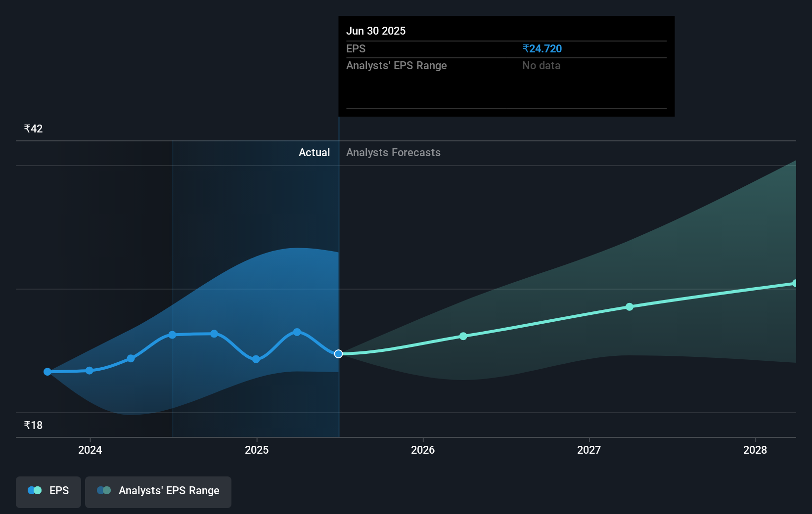The width and height of the screenshot is (812, 514).
Task: Click the EPS point in early 2024
Action: click(x=131, y=358)
